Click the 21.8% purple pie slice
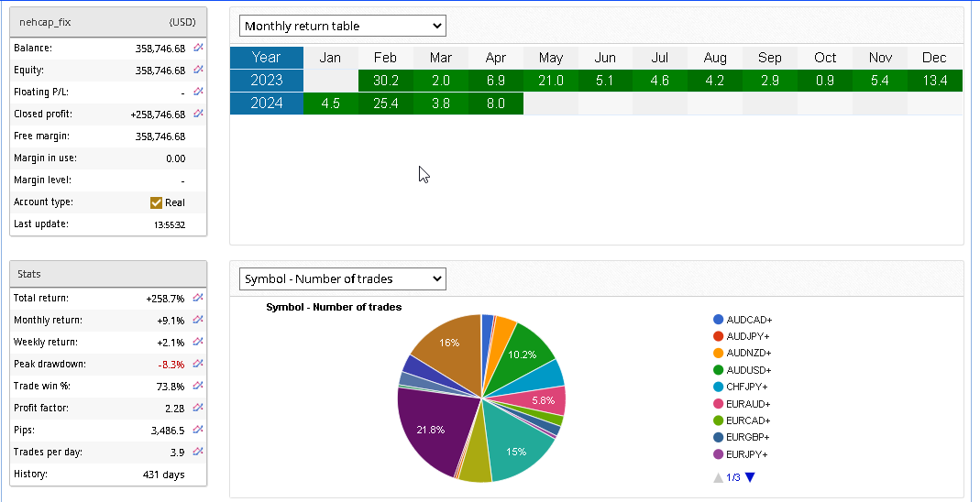 tap(429, 431)
